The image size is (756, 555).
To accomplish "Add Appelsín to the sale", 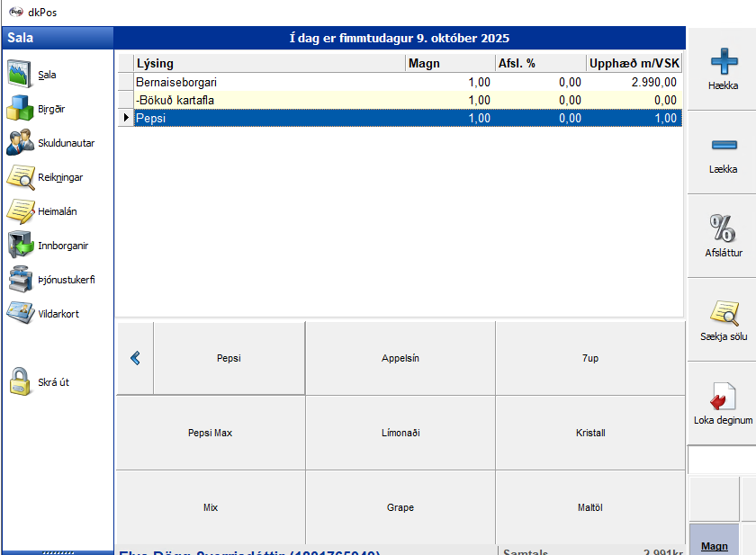I will point(400,358).
